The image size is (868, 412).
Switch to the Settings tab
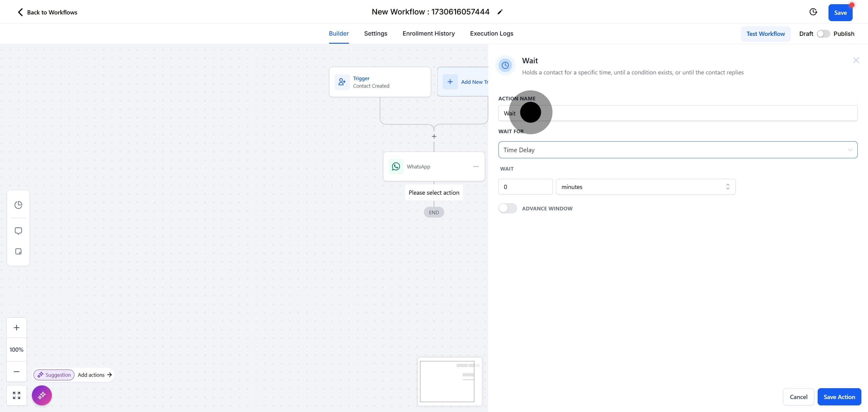pyautogui.click(x=375, y=33)
